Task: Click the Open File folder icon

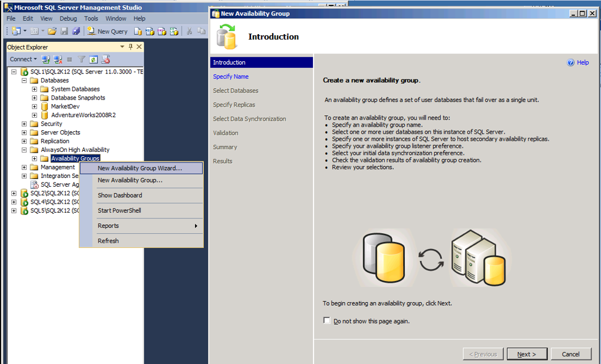Action: 52,31
